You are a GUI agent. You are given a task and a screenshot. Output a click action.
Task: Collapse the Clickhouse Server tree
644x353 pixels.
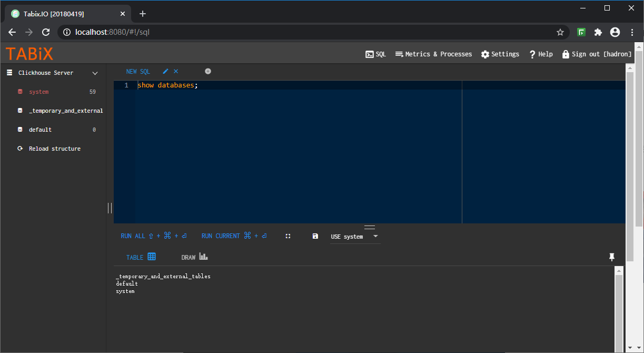[x=95, y=73]
